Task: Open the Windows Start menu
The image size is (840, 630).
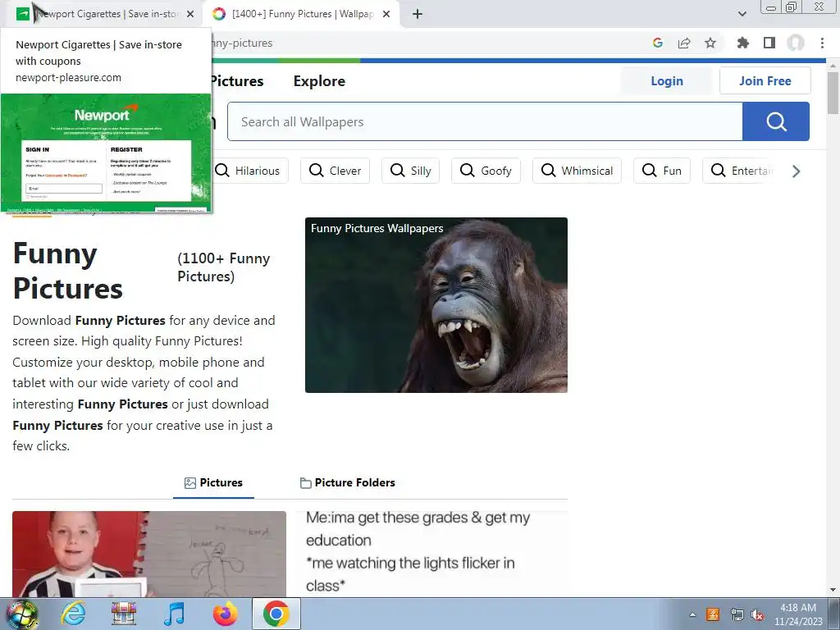Action: [x=22, y=614]
